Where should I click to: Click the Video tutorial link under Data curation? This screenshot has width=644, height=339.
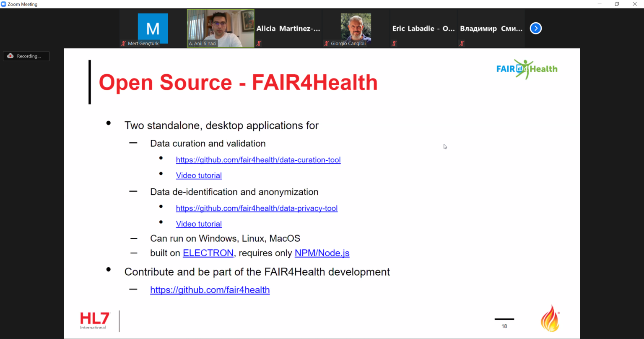199,175
